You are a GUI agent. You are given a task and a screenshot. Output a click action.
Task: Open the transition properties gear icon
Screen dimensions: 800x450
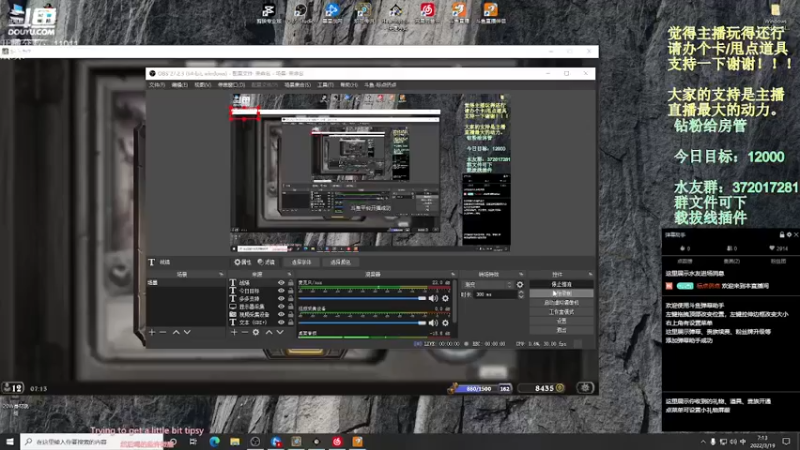click(520, 285)
